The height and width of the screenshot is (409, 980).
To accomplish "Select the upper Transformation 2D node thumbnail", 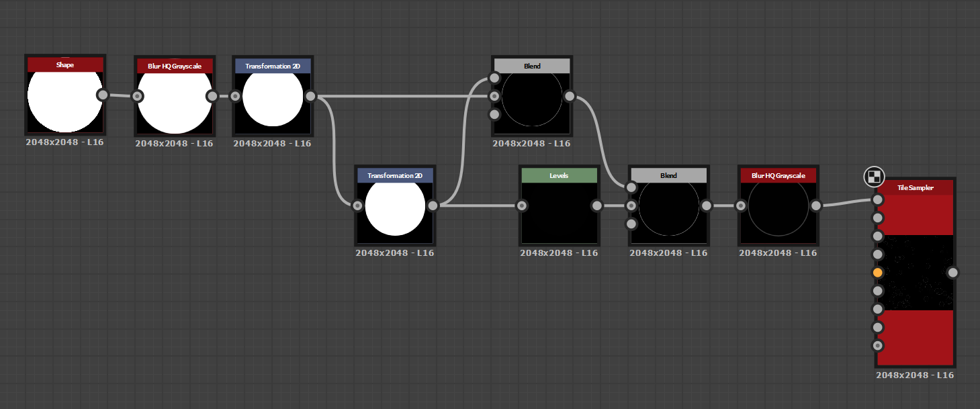I will 273,103.
